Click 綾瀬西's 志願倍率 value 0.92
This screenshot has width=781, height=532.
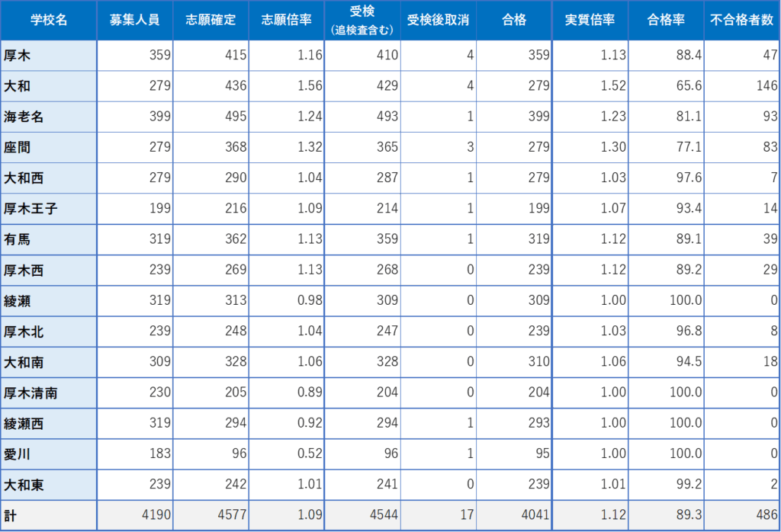pos(310,422)
